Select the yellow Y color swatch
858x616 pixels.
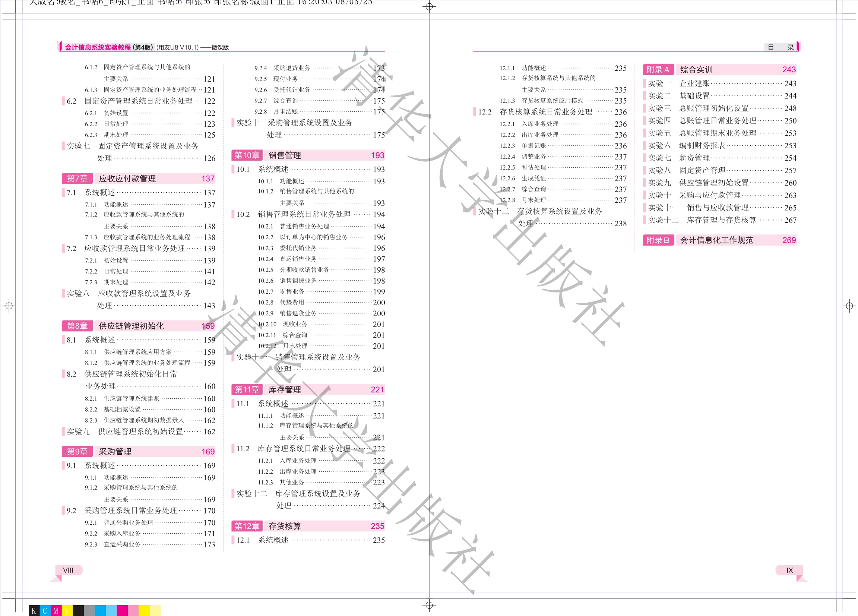tap(67, 611)
